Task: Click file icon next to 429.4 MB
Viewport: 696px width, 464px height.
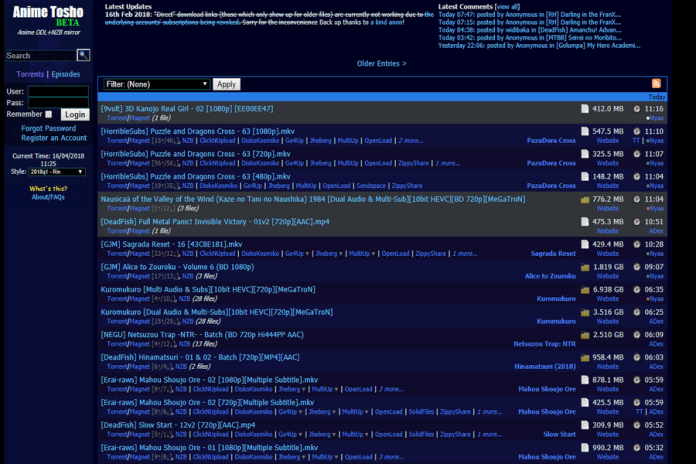Action: pos(585,244)
